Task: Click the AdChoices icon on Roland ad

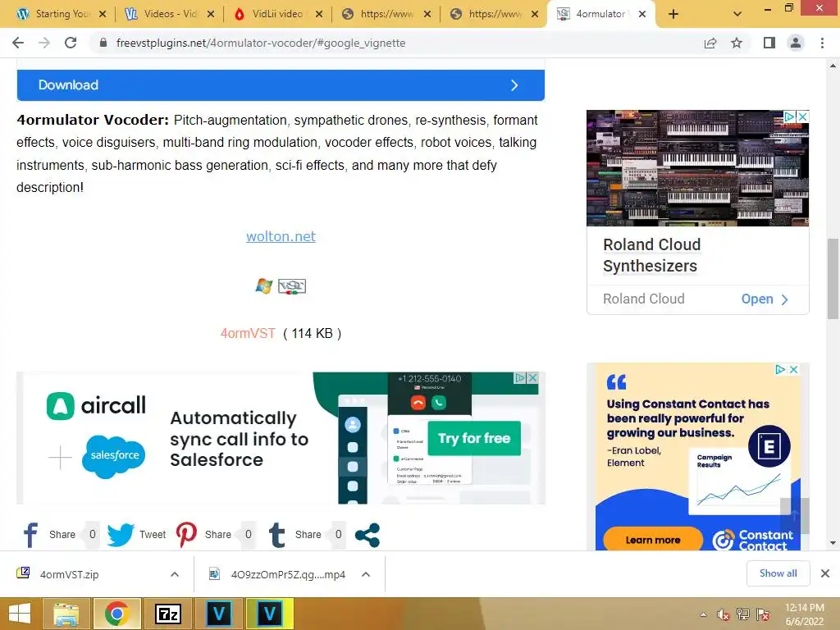Action: coord(790,116)
